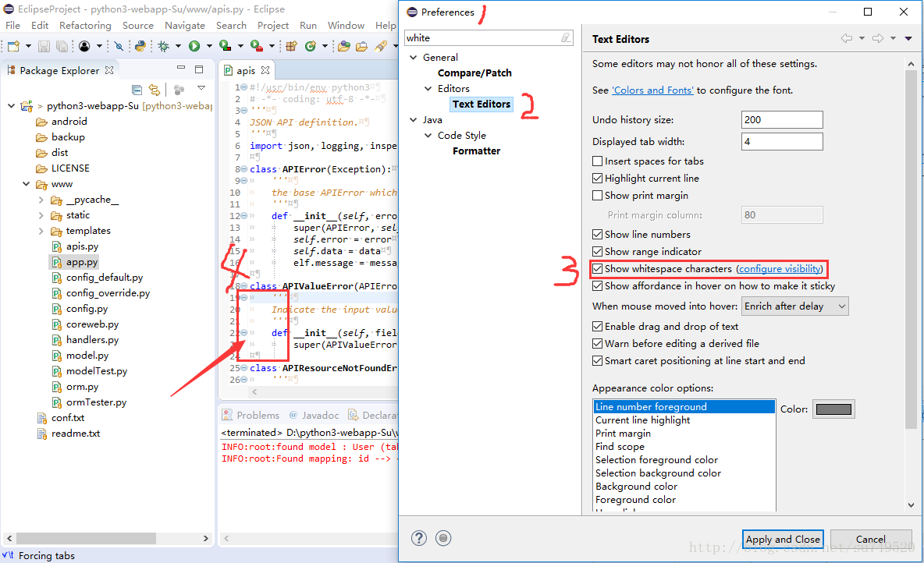Click the green Run button icon
Screen dimensions: 924x563
pyautogui.click(x=194, y=46)
